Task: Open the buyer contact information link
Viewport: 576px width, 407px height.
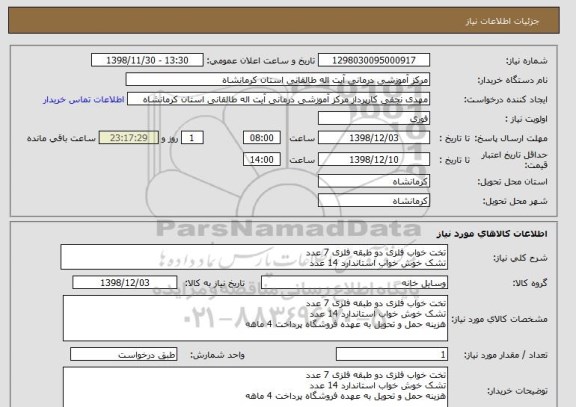Action: 83,100
